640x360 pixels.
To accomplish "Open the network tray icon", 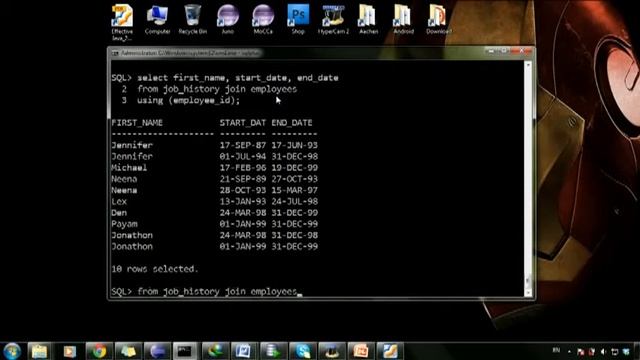I will pos(615,351).
